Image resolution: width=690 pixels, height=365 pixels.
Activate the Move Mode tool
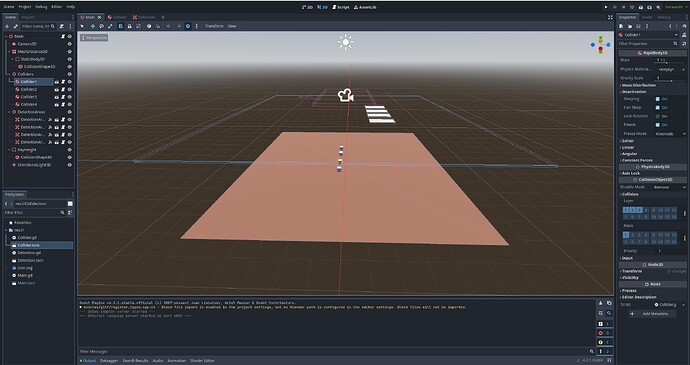[x=92, y=26]
